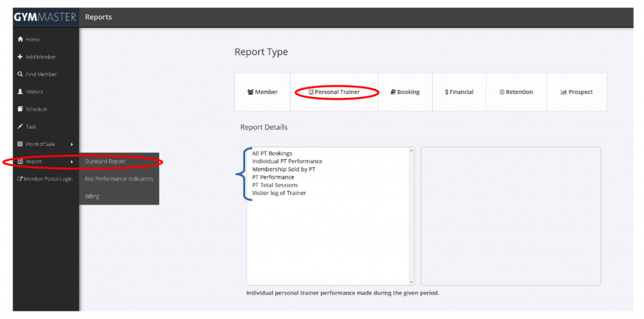Select the Retention report type tab
The height and width of the screenshot is (319, 644).
[516, 92]
